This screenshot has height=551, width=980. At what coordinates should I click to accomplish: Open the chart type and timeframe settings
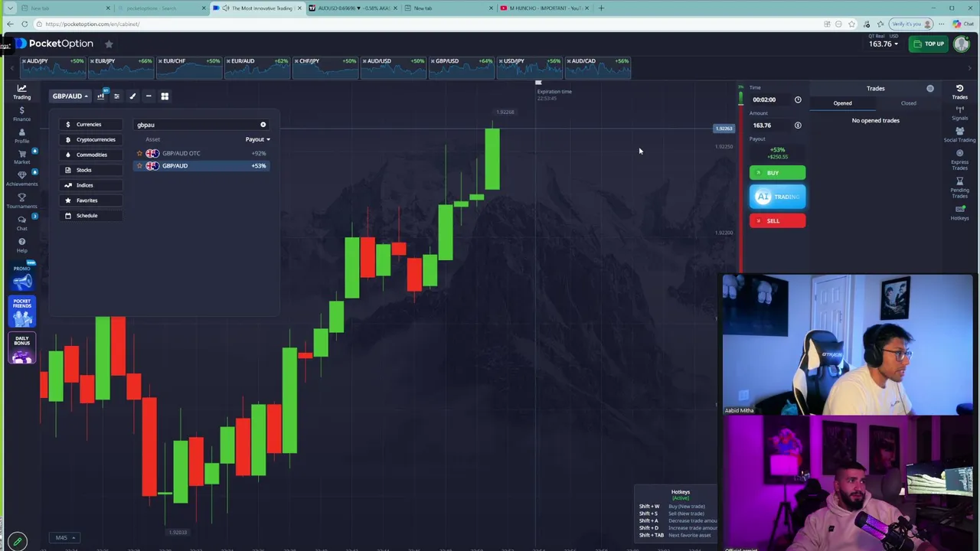point(100,96)
